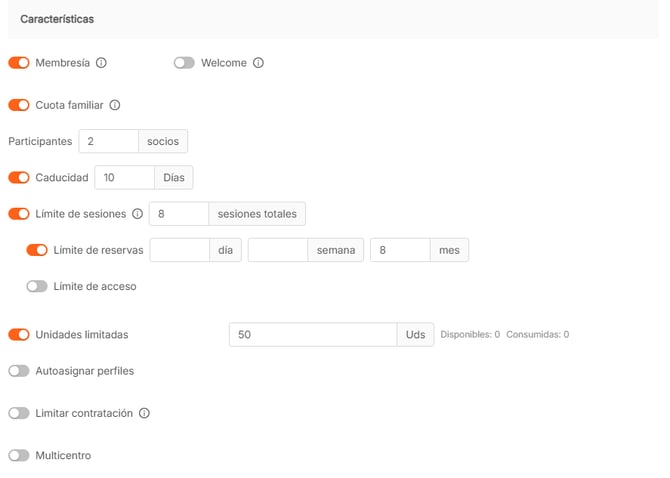The image size is (670, 478).
Task: Switch off Límite de reservas
Action: coord(37,250)
